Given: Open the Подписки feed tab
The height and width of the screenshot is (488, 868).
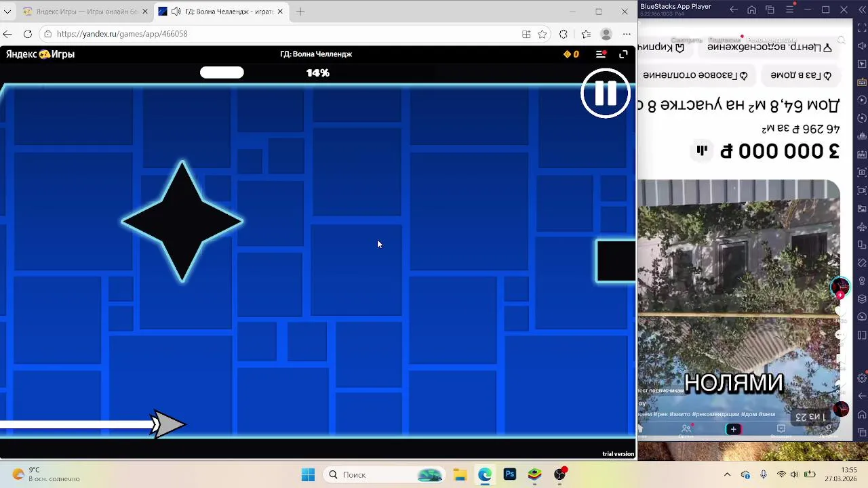Looking at the screenshot, I should coord(724,40).
